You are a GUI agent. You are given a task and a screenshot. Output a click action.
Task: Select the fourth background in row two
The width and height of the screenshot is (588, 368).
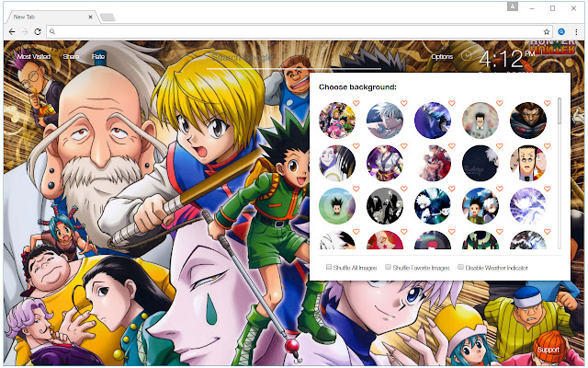(x=481, y=164)
